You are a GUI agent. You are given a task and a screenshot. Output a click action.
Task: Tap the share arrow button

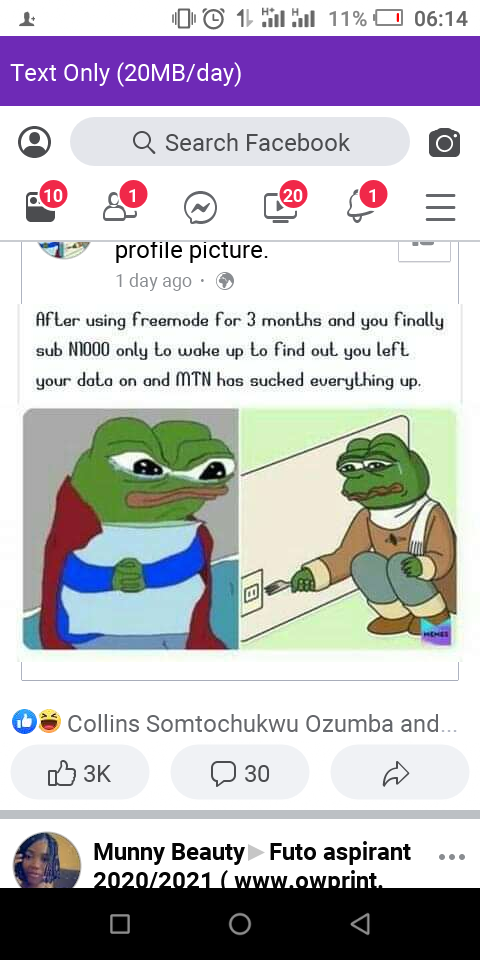[400, 773]
